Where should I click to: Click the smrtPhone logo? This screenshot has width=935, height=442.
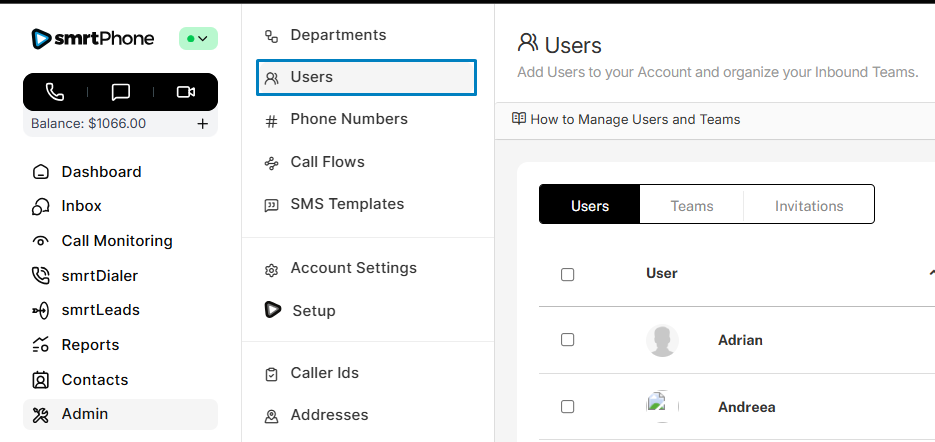point(93,39)
